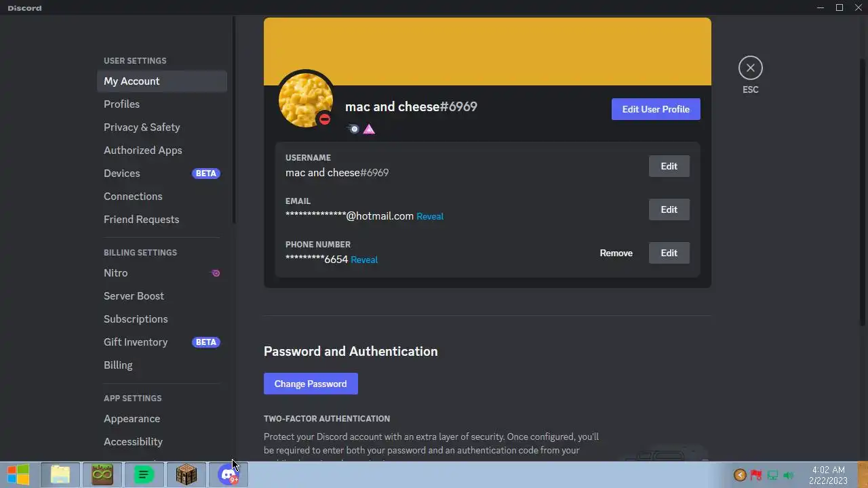Click the 'mac and cheese#6969' profile name heading
Image resolution: width=868 pixels, height=488 pixels.
click(x=411, y=106)
